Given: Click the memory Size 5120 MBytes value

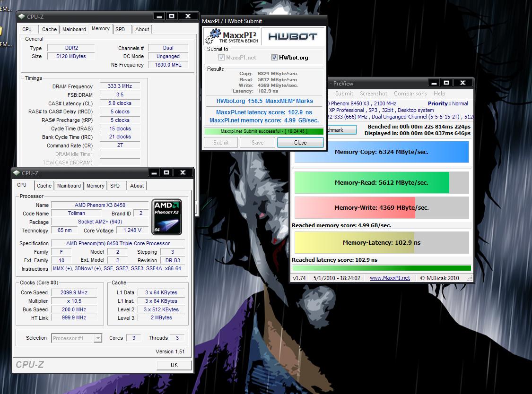Looking at the screenshot, I should [71, 56].
